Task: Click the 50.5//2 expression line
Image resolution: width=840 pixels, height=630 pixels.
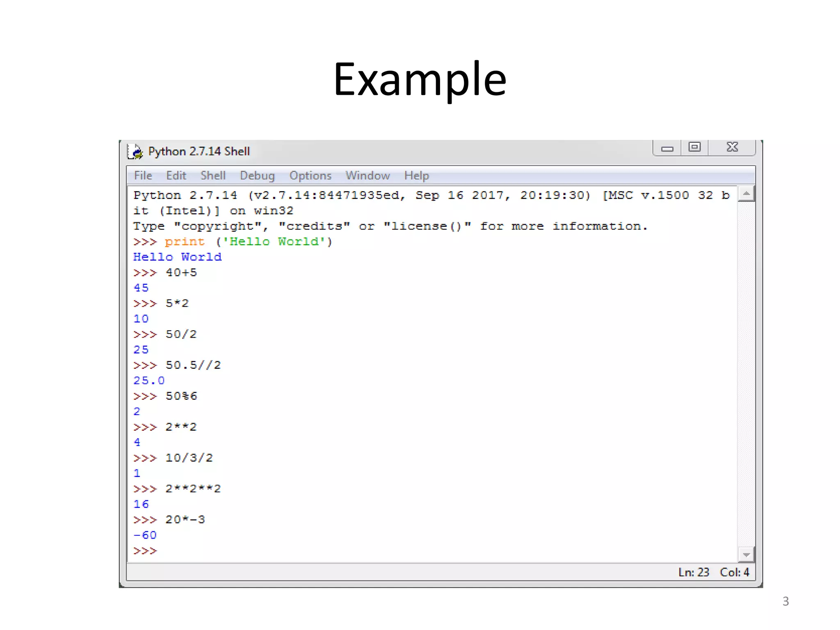Action: point(177,365)
